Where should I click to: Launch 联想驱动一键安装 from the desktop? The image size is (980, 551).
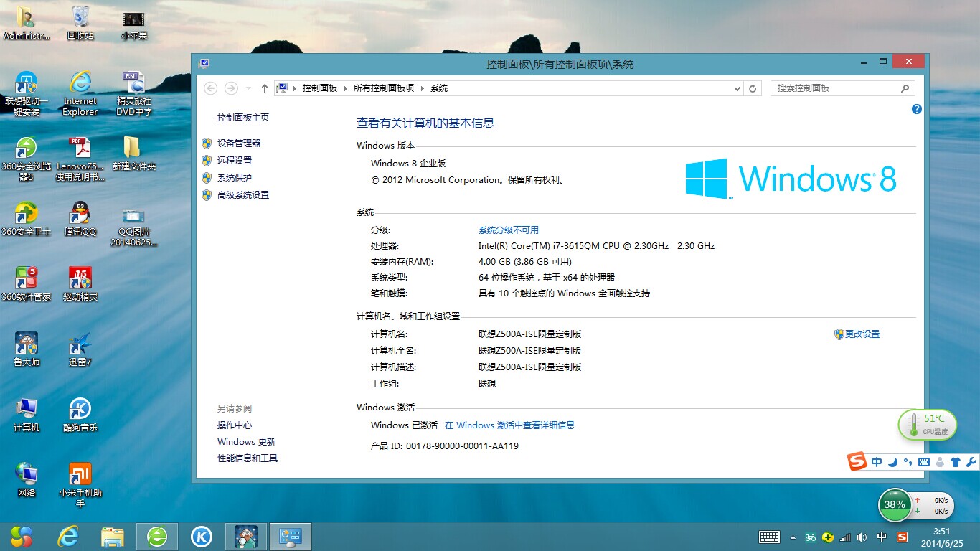(27, 94)
